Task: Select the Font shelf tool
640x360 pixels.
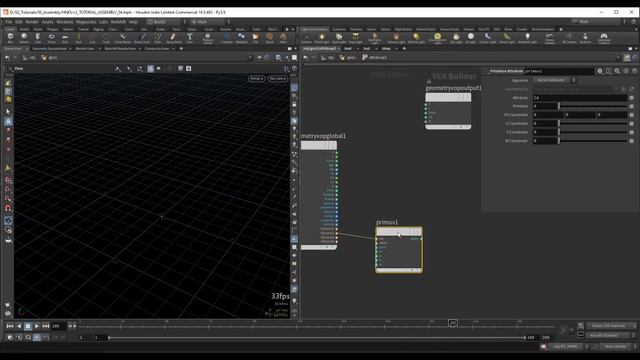Action: (190, 38)
